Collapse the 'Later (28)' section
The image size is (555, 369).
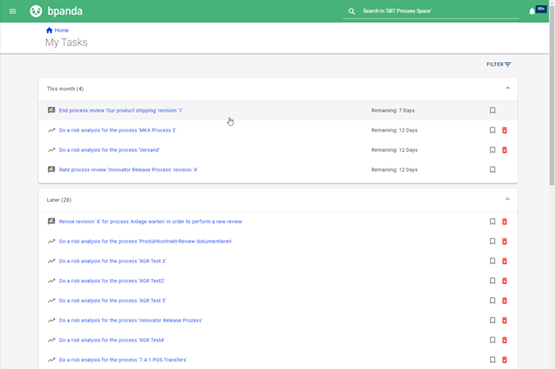click(508, 199)
